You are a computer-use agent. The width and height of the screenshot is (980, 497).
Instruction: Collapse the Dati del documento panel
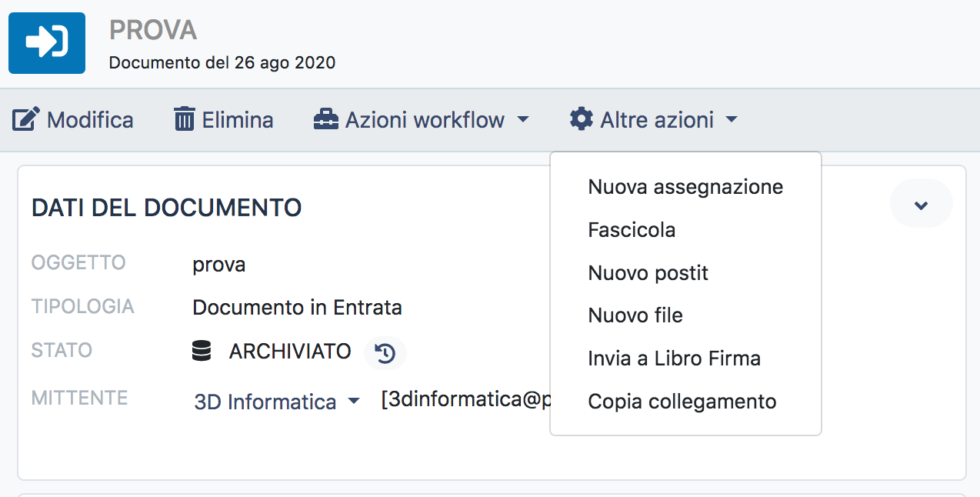point(921,205)
